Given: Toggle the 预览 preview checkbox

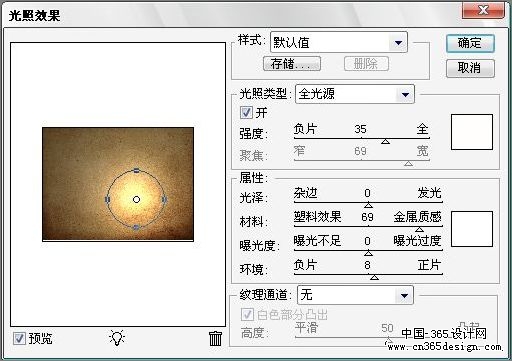Looking at the screenshot, I should click(19, 339).
